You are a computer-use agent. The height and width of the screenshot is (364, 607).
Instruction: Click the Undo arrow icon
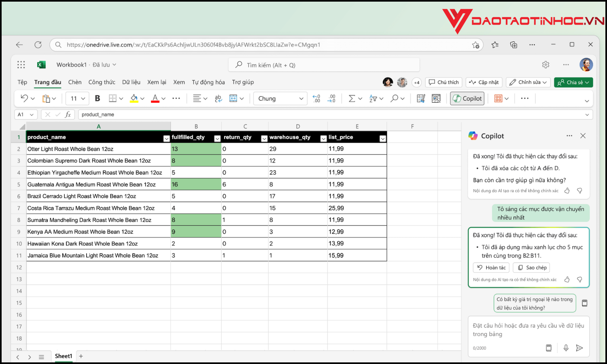(24, 98)
